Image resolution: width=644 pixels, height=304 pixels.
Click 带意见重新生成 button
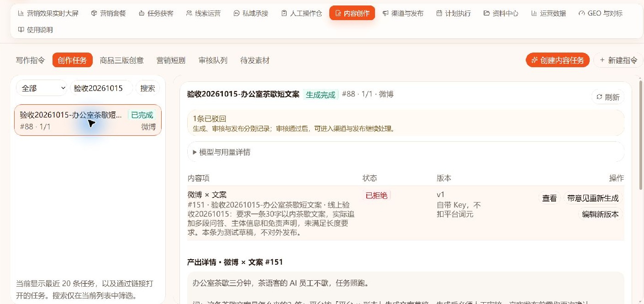pyautogui.click(x=593, y=198)
